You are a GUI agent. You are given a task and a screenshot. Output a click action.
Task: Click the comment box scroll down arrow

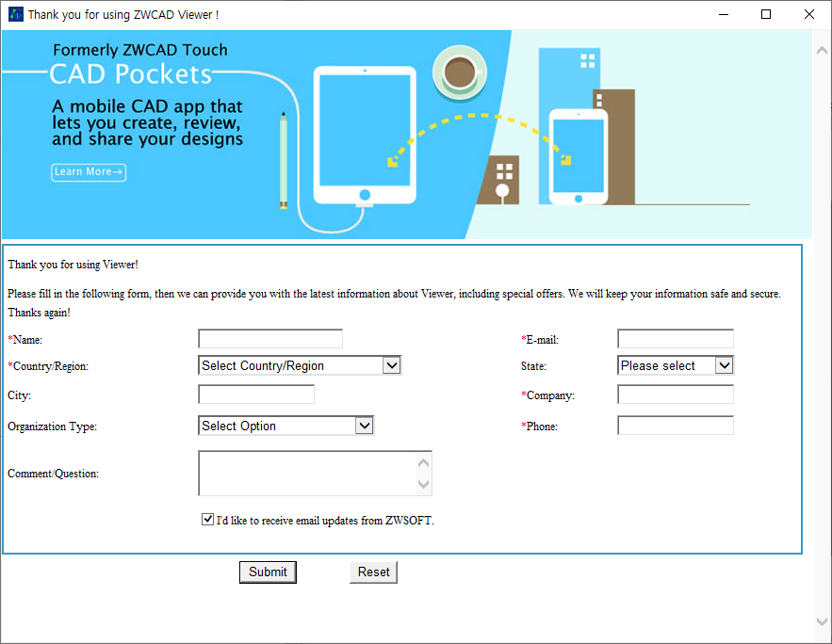coord(423,484)
